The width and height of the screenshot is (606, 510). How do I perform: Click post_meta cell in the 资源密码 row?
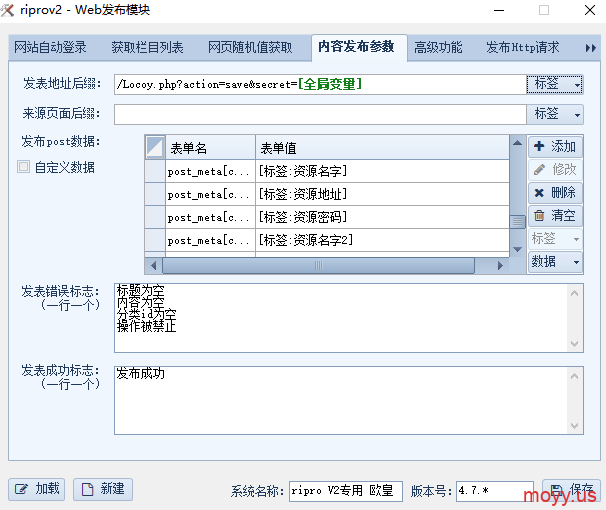click(211, 217)
